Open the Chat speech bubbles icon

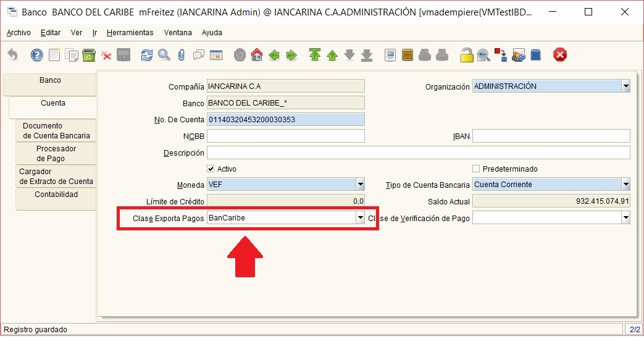pos(199,54)
